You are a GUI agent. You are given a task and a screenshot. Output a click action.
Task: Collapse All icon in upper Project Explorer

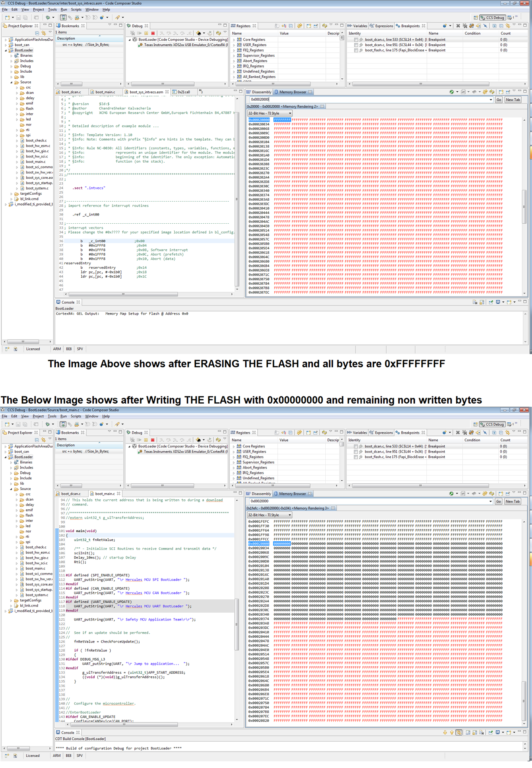pos(37,33)
